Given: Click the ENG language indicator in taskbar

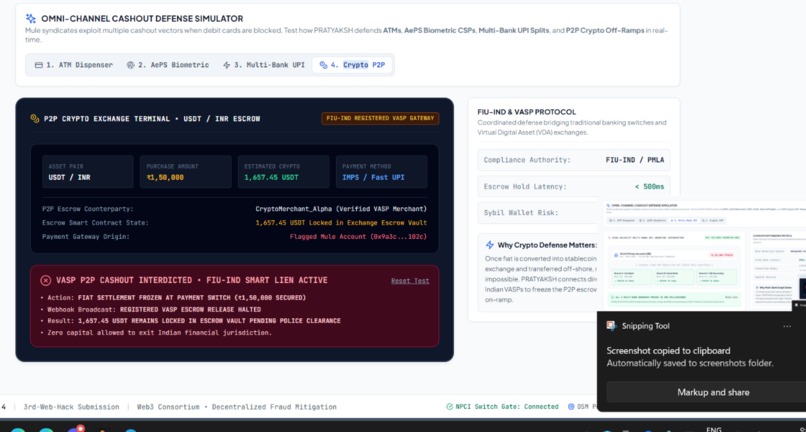Looking at the screenshot, I should coord(714,429).
